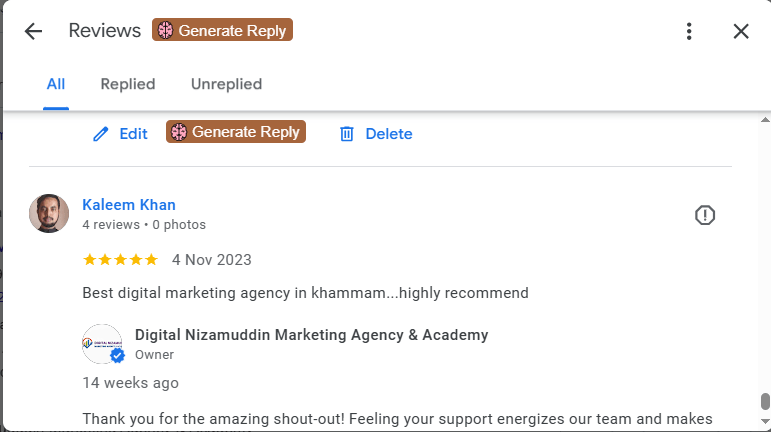771x432 pixels.
Task: Go back using the left arrow icon
Action: pos(33,31)
